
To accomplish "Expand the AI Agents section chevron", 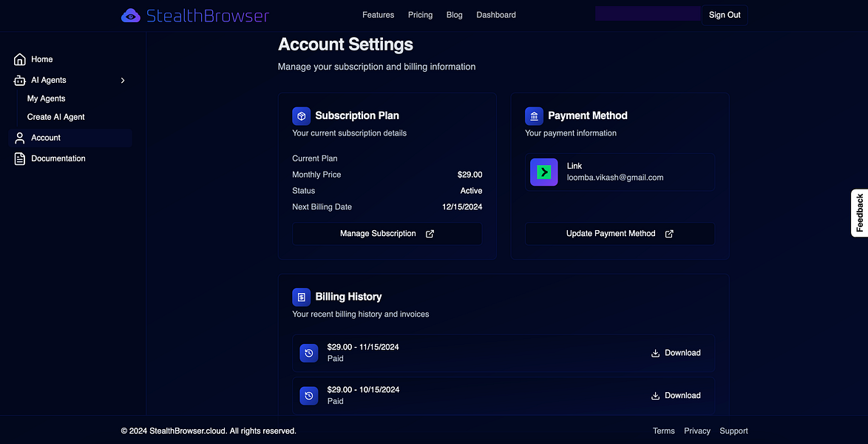I will pyautogui.click(x=123, y=80).
